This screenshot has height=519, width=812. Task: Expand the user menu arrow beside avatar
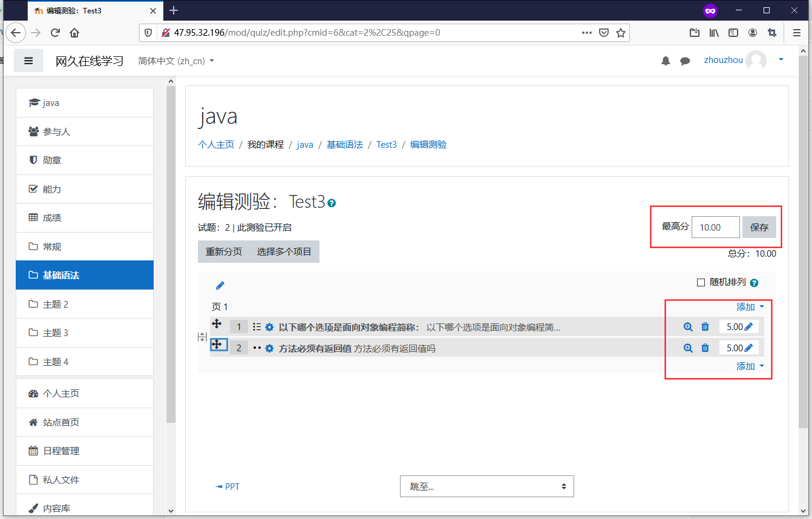pyautogui.click(x=781, y=59)
